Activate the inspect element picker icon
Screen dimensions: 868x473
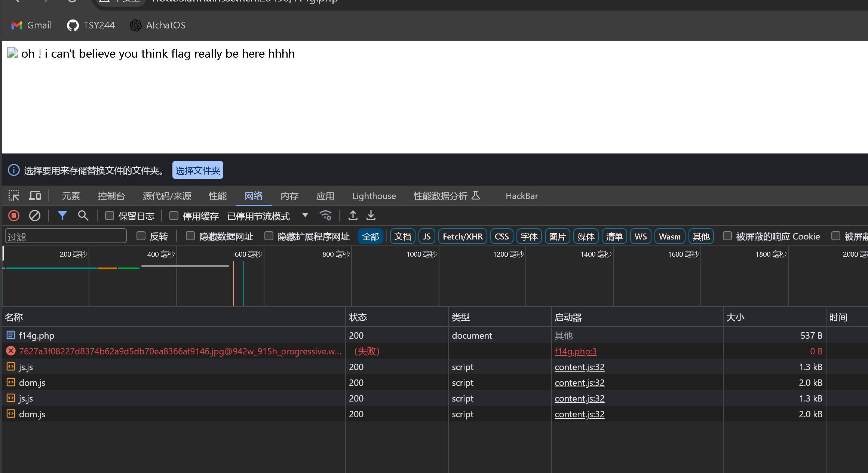(x=14, y=196)
